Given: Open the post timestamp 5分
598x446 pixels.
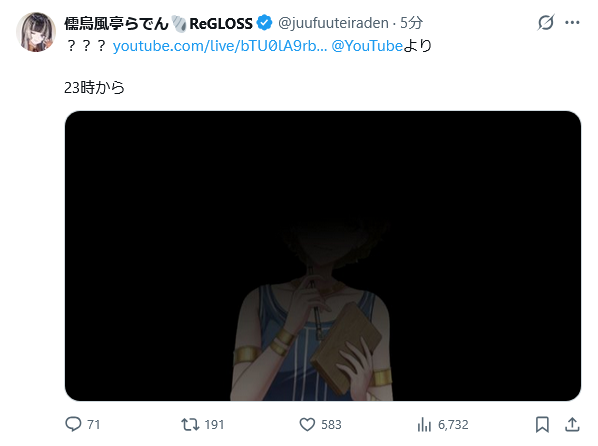Looking at the screenshot, I should [411, 23].
